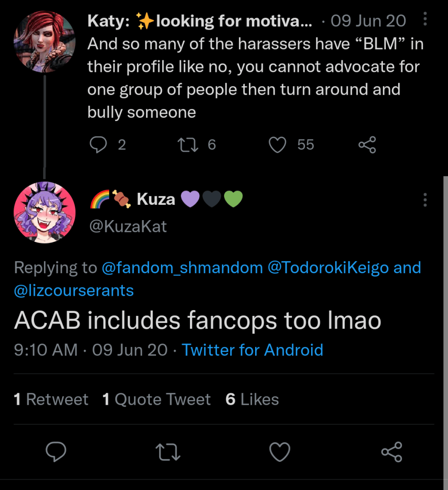Viewport: 448px width, 490px height.
Task: Open Kuza's profile picture avatar
Action: click(x=44, y=212)
